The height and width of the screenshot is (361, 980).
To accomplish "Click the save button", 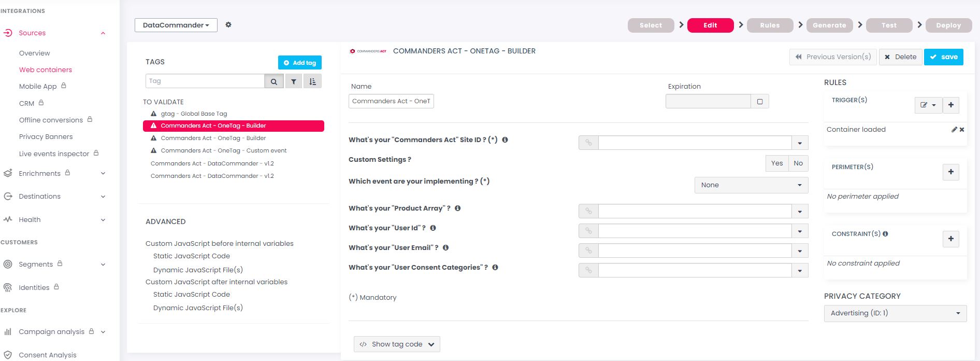I will (x=944, y=57).
